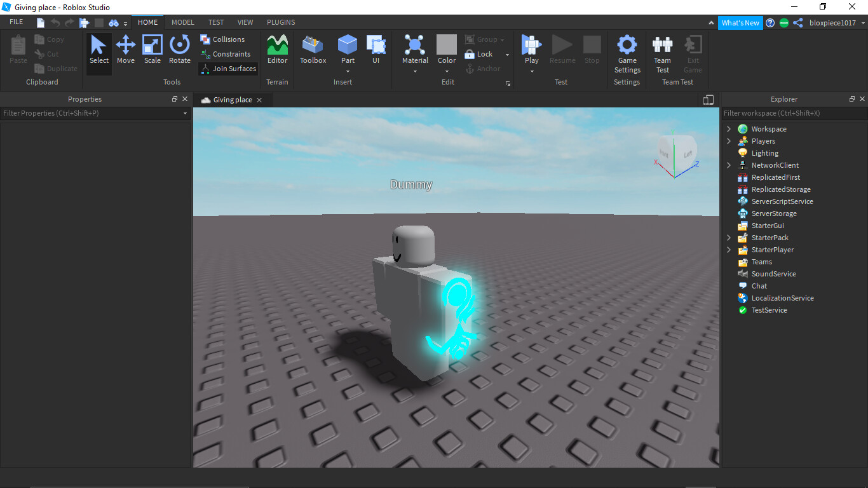Click the Exit Game button
Image resolution: width=868 pixels, height=488 pixels.
693,54
